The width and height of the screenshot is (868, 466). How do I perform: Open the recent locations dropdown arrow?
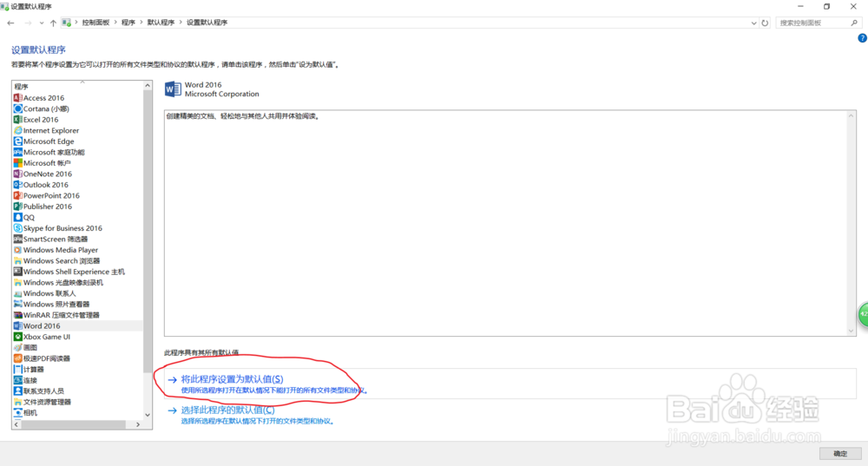click(42, 23)
